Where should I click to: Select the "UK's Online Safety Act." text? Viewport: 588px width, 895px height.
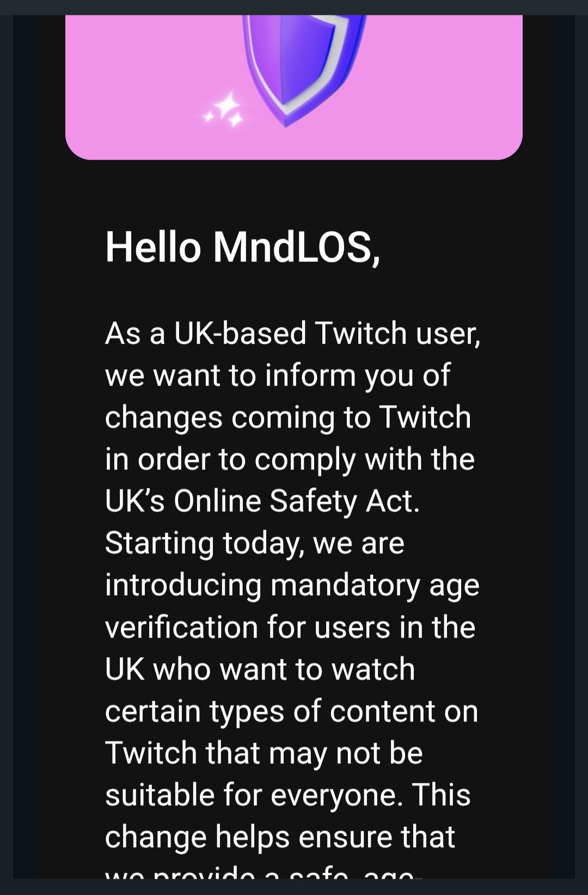(x=262, y=501)
